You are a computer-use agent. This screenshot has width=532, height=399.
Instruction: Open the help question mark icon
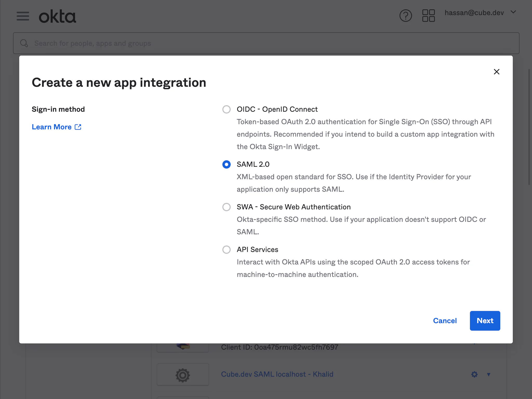tap(405, 16)
